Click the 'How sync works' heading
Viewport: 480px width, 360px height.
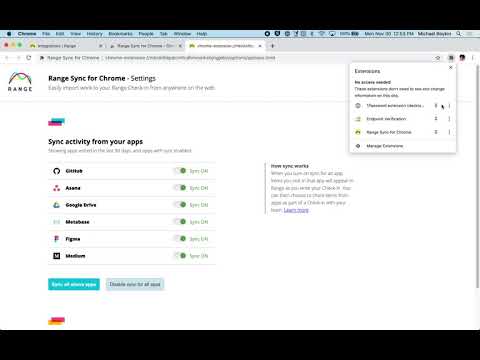click(x=290, y=166)
